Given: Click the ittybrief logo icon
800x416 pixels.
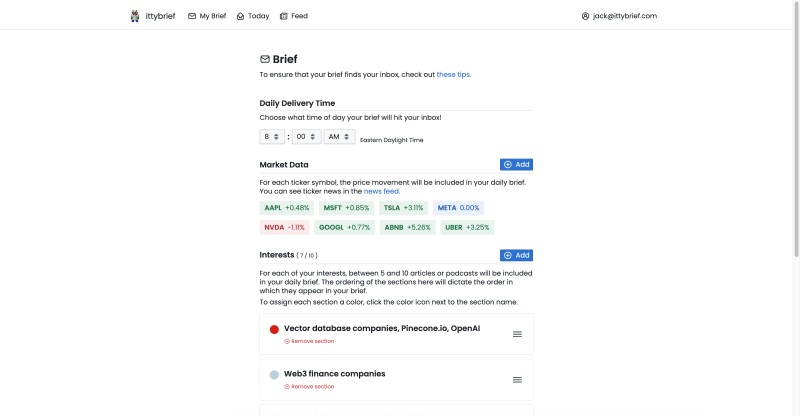Looking at the screenshot, I should coord(135,16).
